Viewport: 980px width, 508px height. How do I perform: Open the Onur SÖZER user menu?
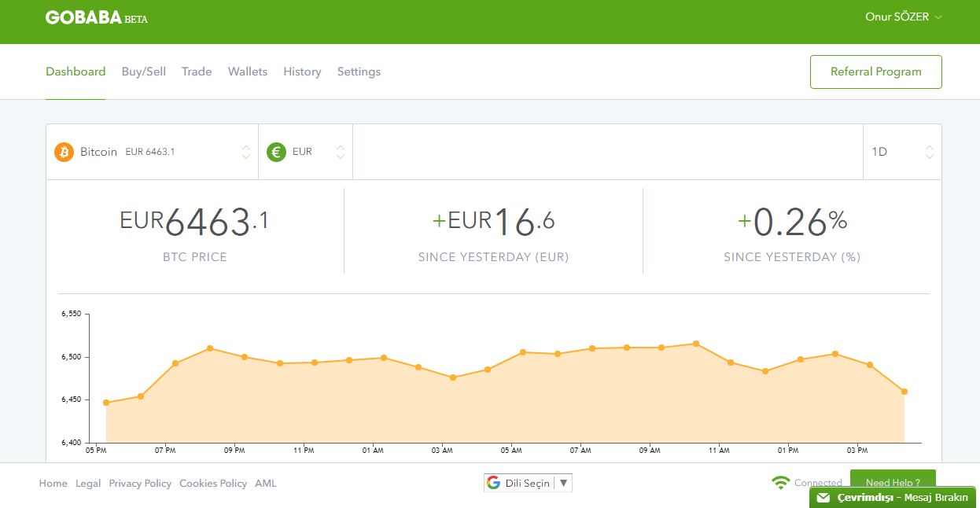point(903,17)
